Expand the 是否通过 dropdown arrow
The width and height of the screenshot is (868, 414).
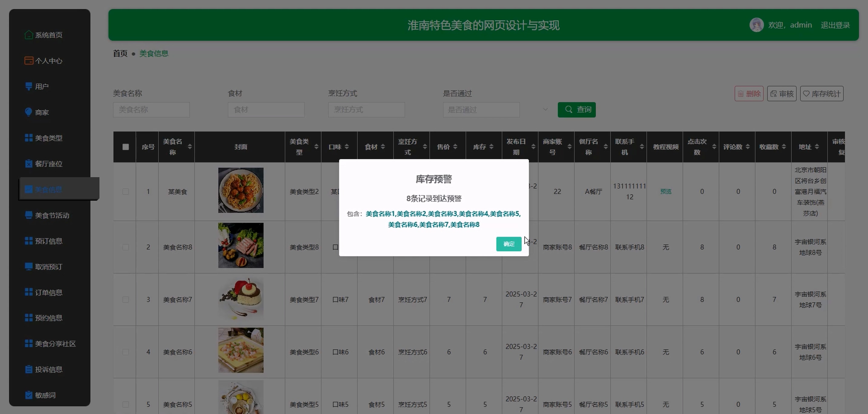[x=545, y=110]
